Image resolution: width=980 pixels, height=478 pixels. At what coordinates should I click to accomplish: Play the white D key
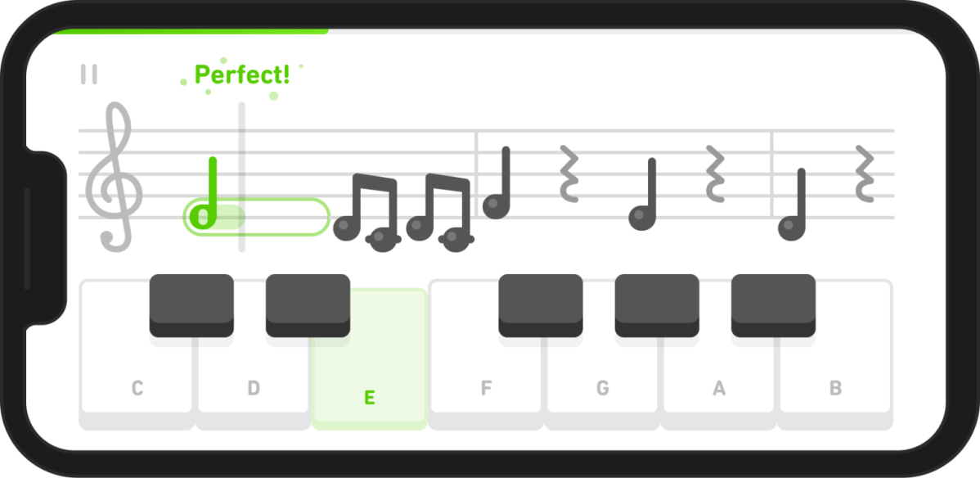point(253,376)
